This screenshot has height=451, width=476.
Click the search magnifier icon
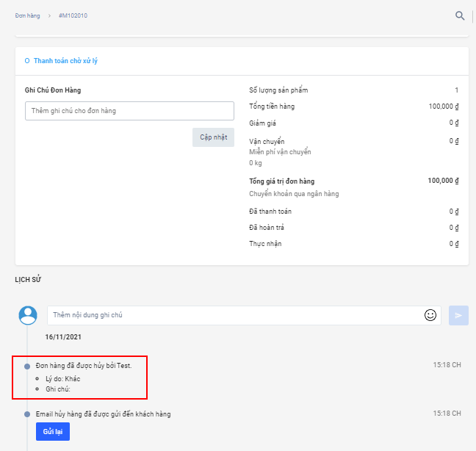pyautogui.click(x=460, y=15)
